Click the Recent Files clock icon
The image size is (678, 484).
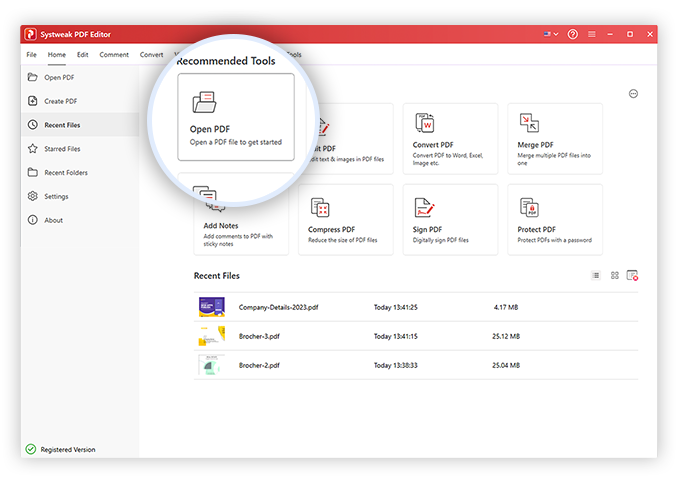pyautogui.click(x=32, y=125)
